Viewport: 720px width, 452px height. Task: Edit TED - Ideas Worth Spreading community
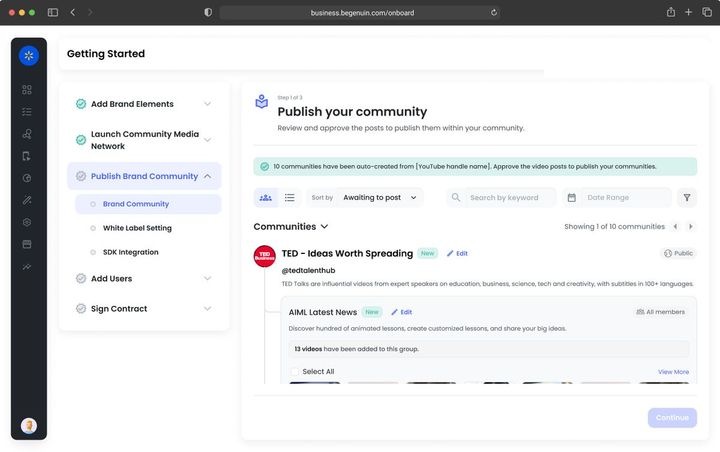[457, 254]
